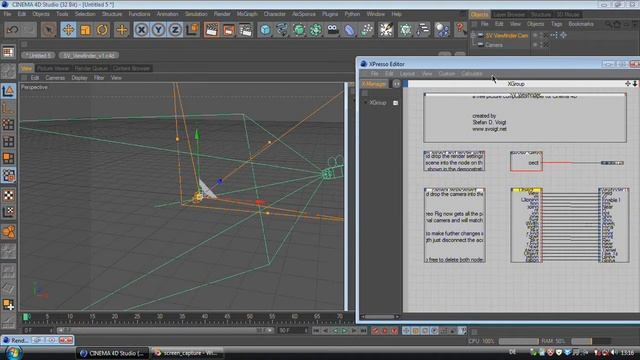Activate the Move tool

68,30
